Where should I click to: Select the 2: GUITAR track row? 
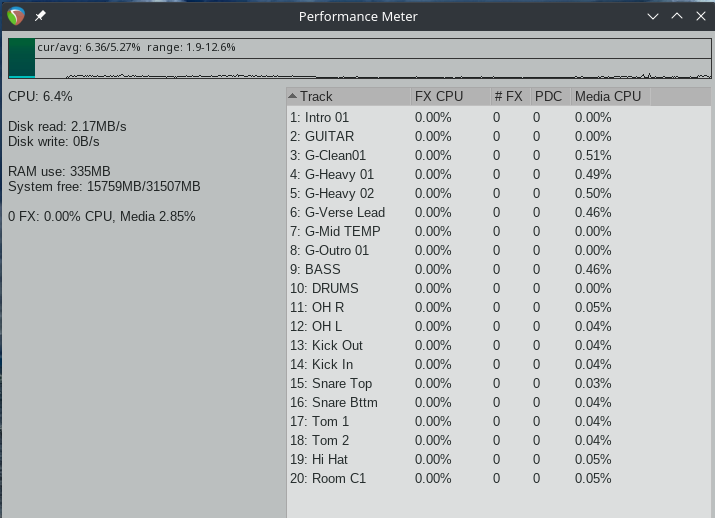499,136
